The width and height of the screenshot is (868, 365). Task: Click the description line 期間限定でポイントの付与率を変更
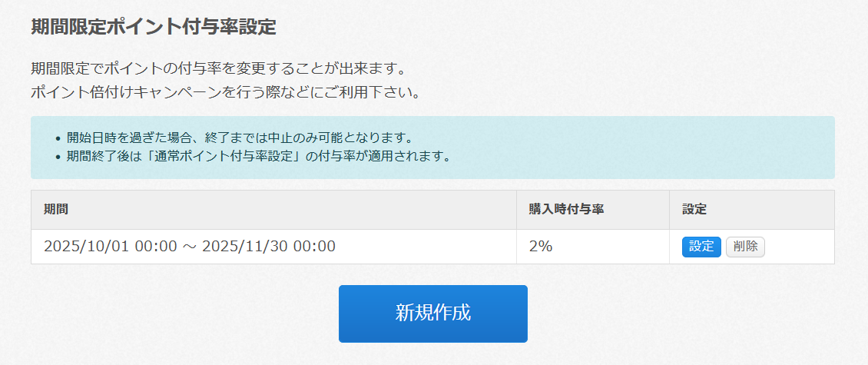coord(217,69)
